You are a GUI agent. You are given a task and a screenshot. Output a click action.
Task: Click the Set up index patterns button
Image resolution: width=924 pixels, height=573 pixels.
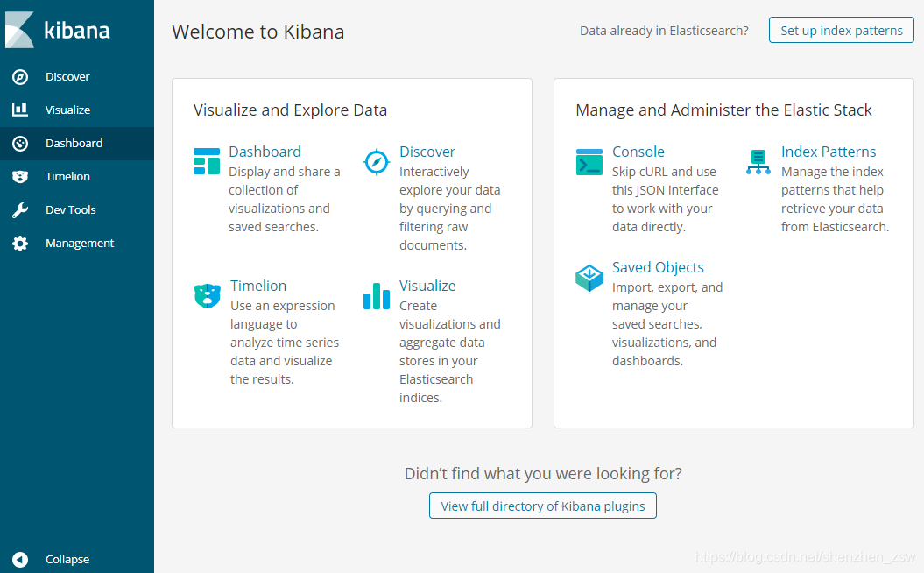(842, 30)
